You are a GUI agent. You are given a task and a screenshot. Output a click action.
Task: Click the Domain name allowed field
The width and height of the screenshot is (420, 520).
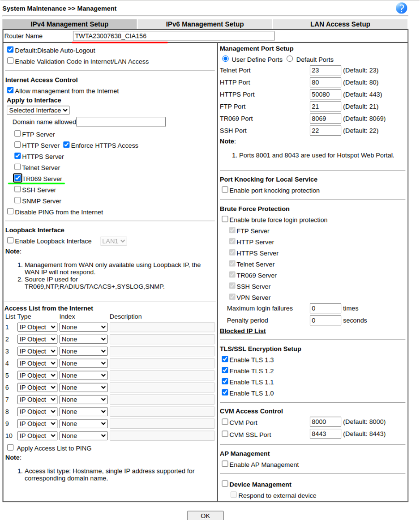(x=121, y=122)
